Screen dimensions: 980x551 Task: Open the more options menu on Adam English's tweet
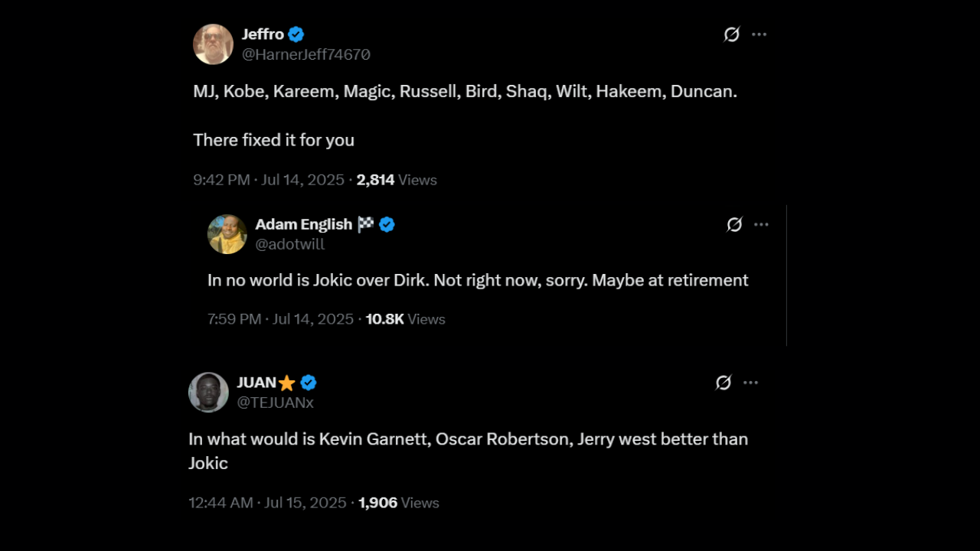pos(761,224)
